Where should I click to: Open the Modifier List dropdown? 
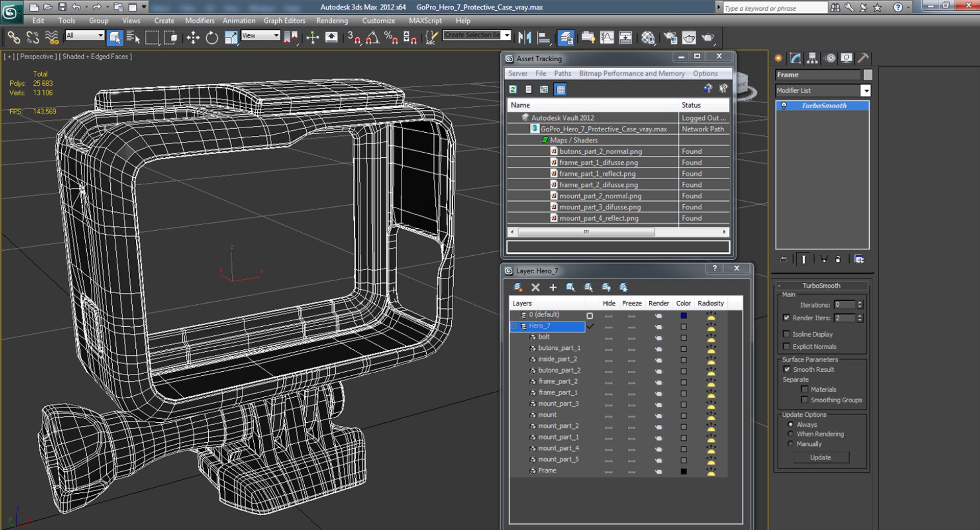865,91
